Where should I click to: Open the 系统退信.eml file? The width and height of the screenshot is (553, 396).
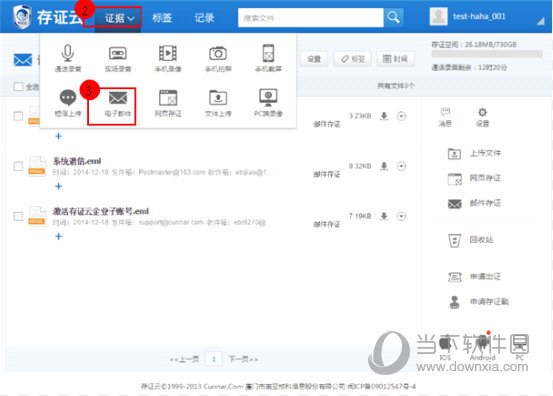coord(77,161)
